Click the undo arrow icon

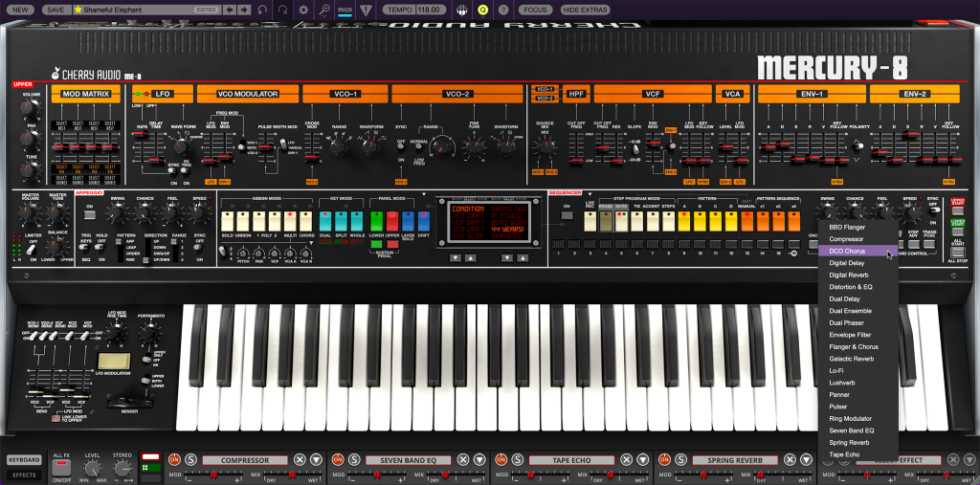[262, 10]
